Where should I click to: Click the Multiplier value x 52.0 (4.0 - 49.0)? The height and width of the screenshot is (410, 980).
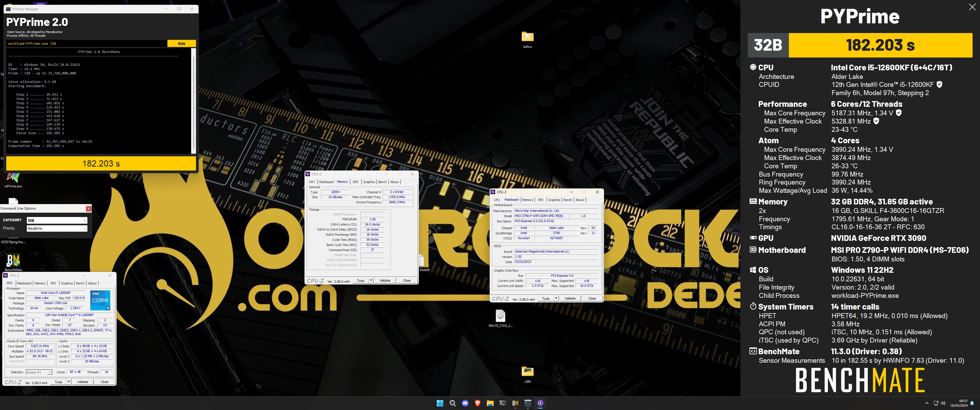point(40,351)
